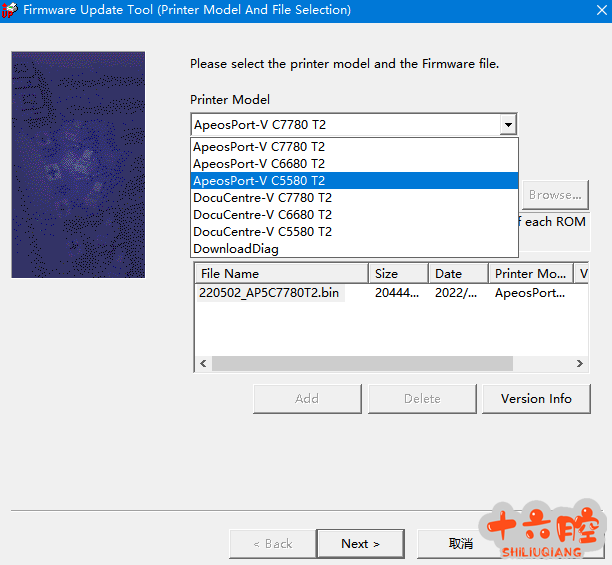Click the Printer Model column header
The image size is (612, 565).
tap(530, 274)
